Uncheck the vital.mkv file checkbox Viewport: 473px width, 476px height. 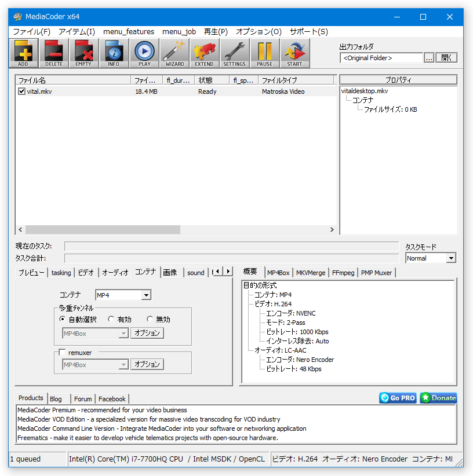pyautogui.click(x=21, y=91)
